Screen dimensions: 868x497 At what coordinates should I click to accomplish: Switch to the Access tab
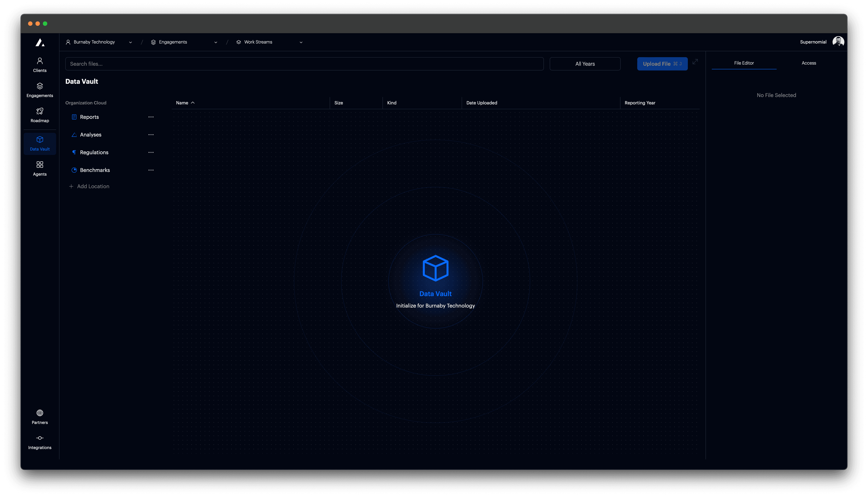point(809,63)
